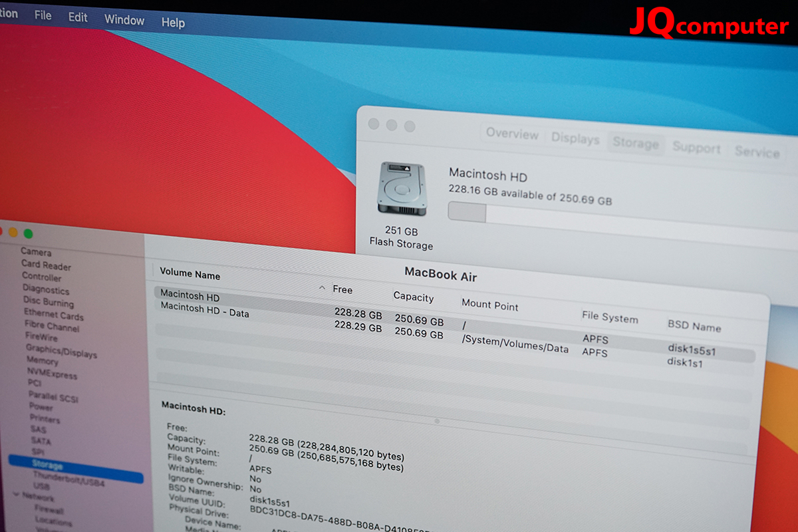
Task: Switch to the Overview tab
Action: click(x=512, y=133)
